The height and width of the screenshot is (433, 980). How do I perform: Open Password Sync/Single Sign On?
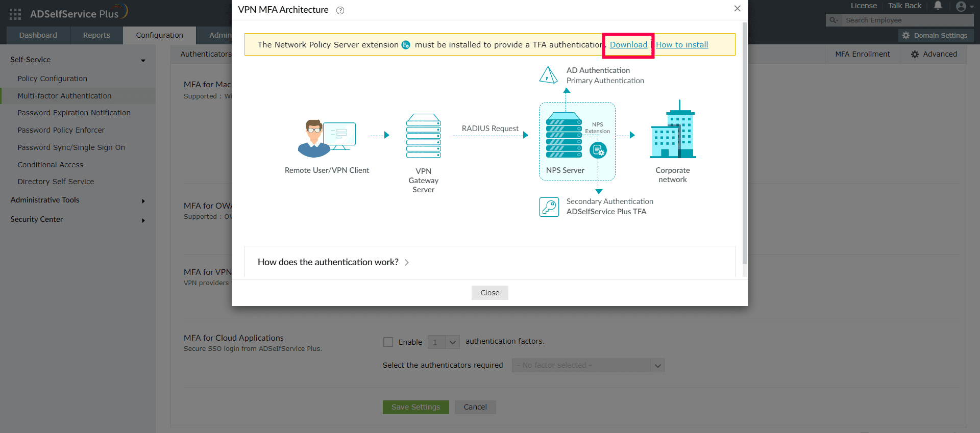click(x=71, y=147)
